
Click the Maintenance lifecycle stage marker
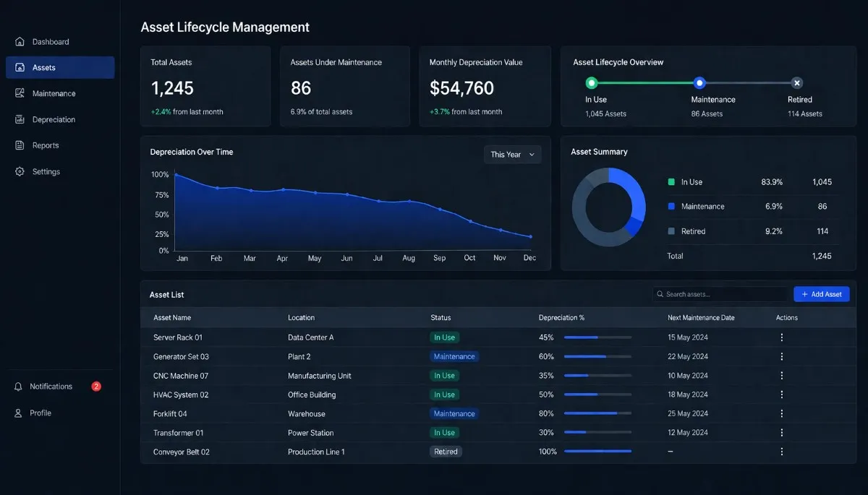pyautogui.click(x=699, y=83)
